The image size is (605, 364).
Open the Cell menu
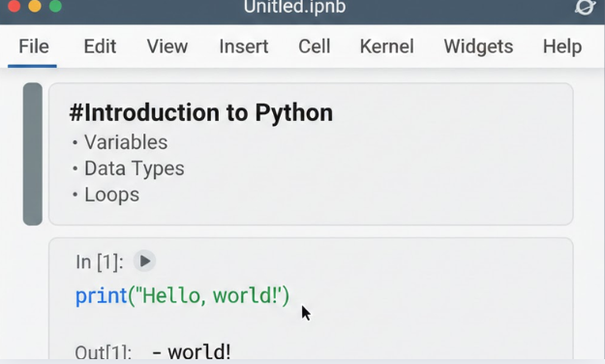[x=314, y=46]
